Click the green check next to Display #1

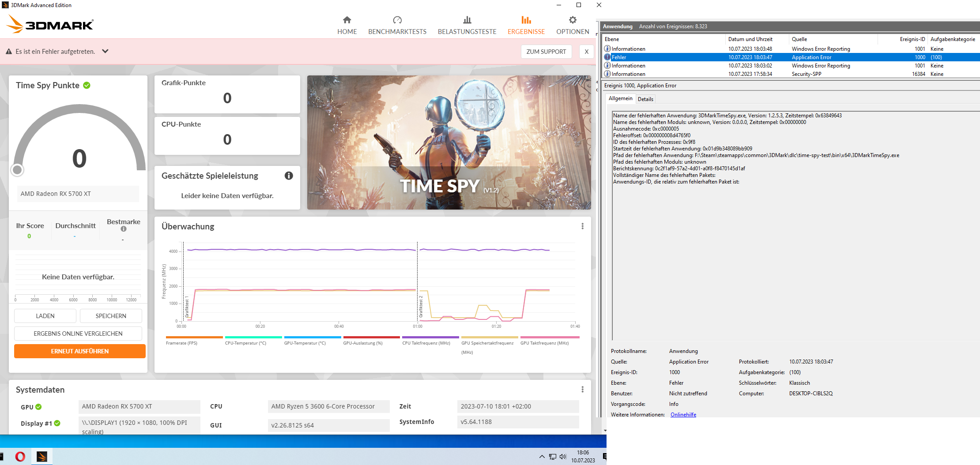[57, 423]
